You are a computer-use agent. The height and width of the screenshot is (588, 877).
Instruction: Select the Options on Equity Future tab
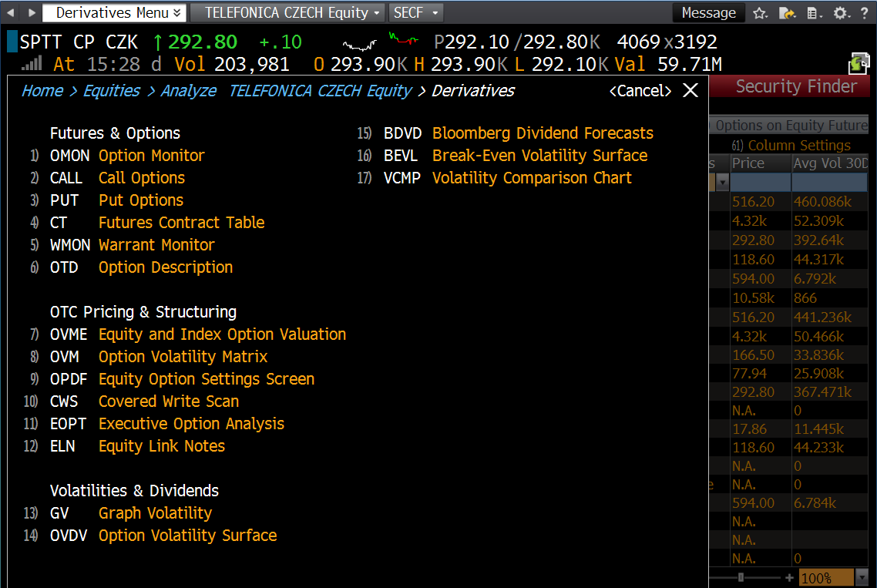(x=789, y=126)
